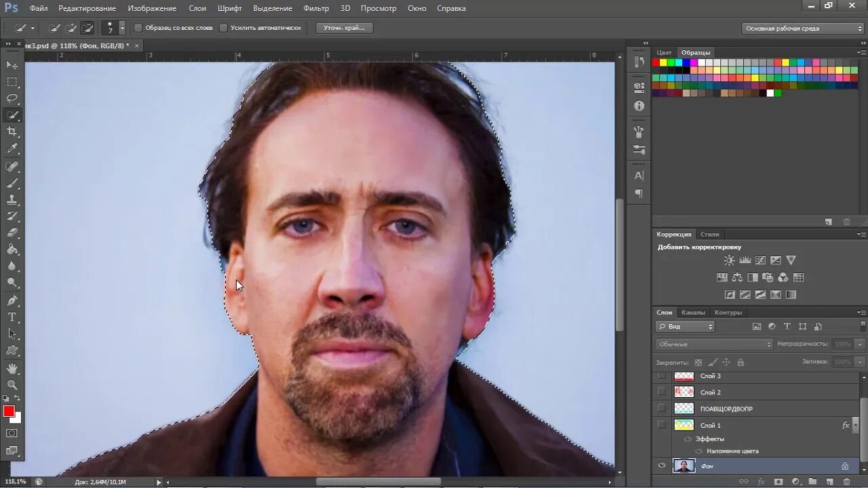Open the Layers panel flyout menu
This screenshot has height=488, width=868.
861,312
